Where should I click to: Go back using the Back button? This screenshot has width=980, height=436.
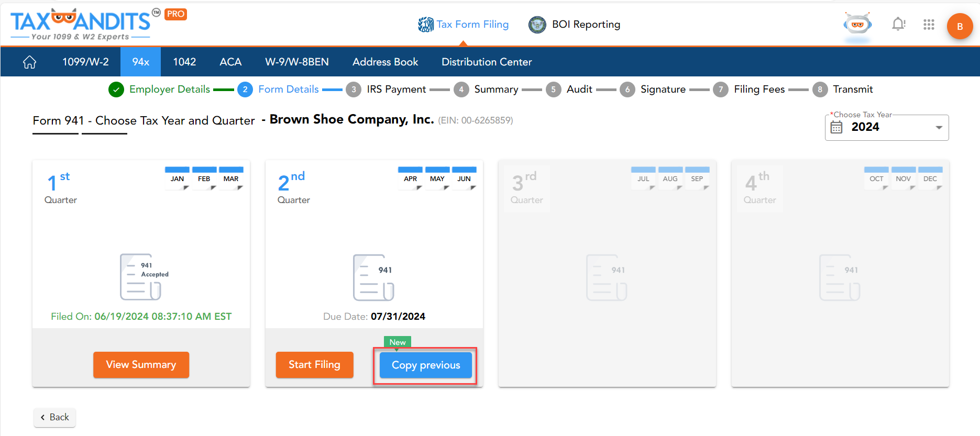[x=55, y=417]
